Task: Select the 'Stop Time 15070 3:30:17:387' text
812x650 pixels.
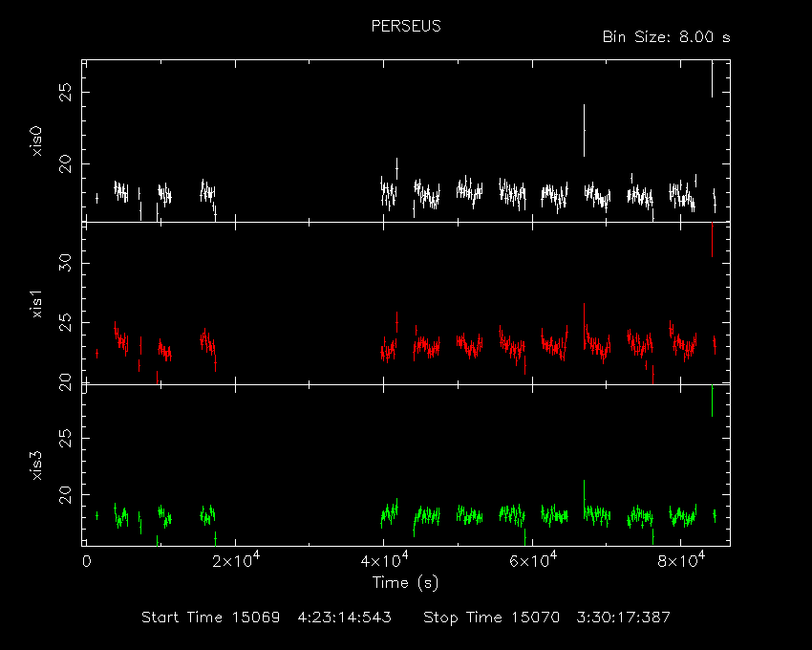Action: [x=546, y=617]
